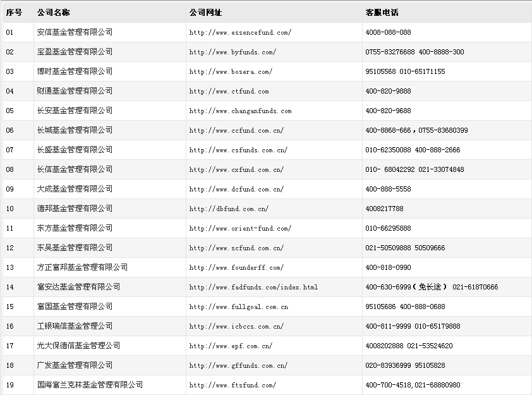Click phone cell 95105568 010-65171155

pyautogui.click(x=405, y=72)
